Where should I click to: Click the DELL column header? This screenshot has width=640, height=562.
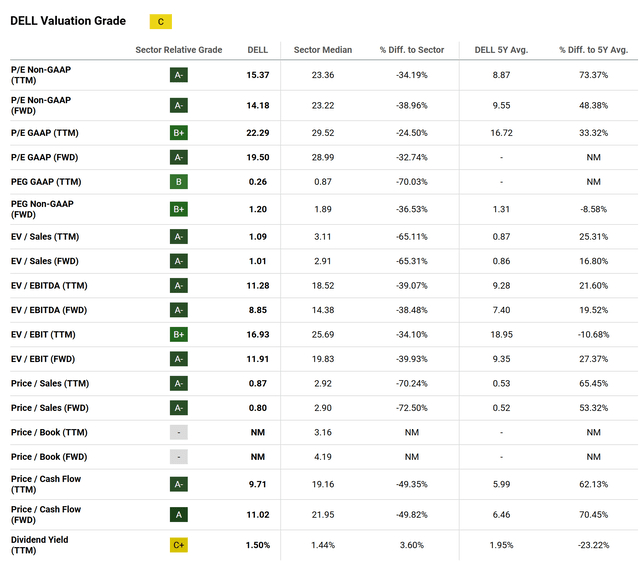tap(258, 50)
